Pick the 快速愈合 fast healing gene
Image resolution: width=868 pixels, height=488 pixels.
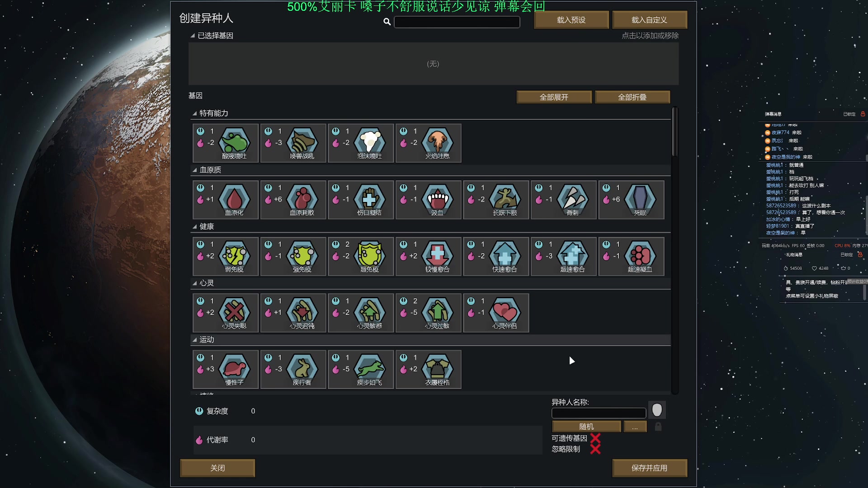496,256
